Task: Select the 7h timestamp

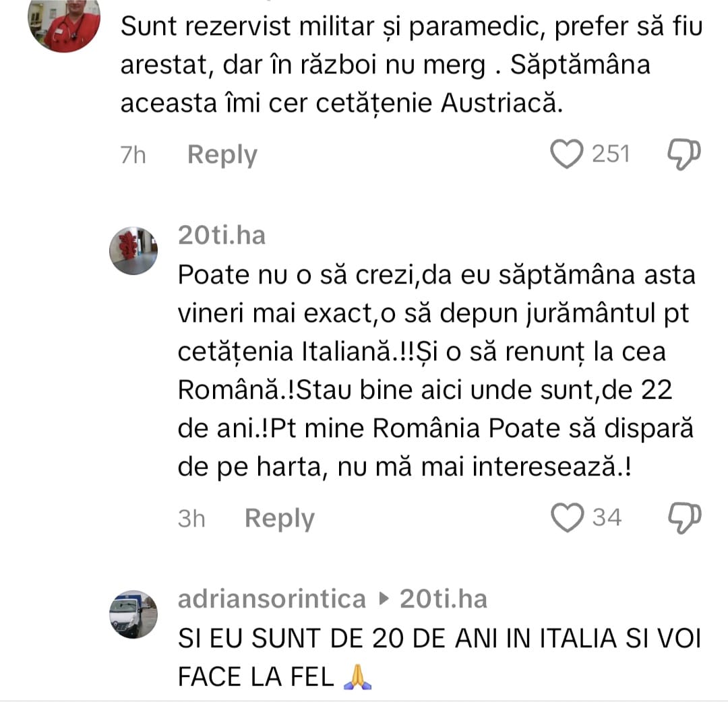Action: pos(133,155)
